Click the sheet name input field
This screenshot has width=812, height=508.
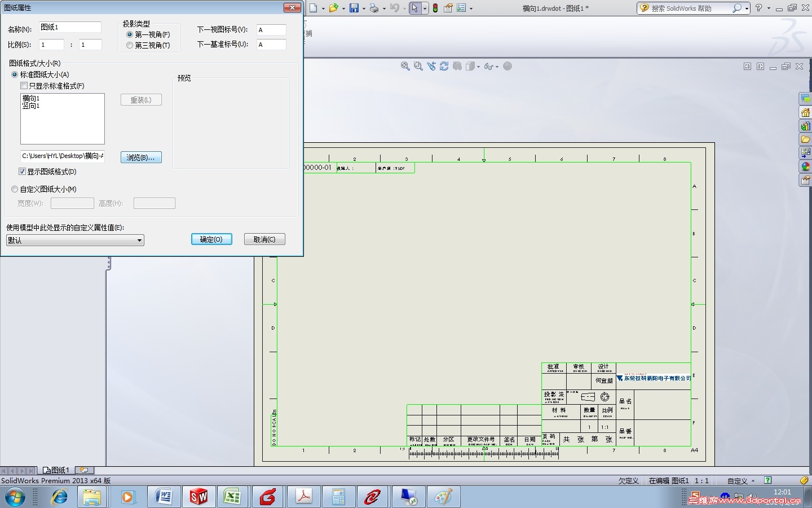(x=70, y=28)
